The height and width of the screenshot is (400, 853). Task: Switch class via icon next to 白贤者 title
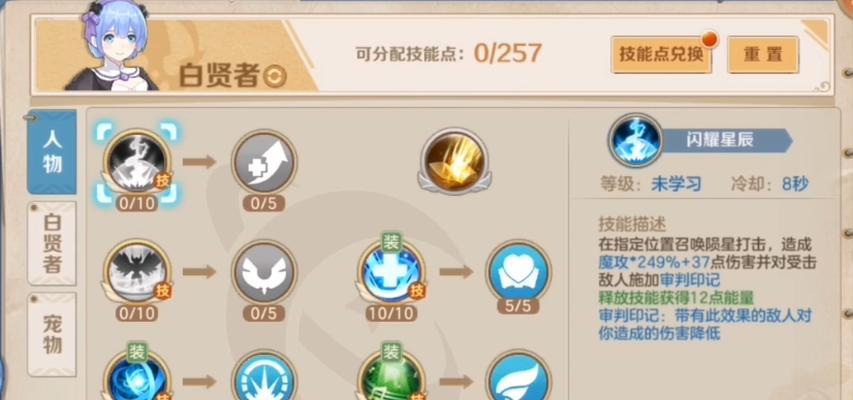pos(275,77)
